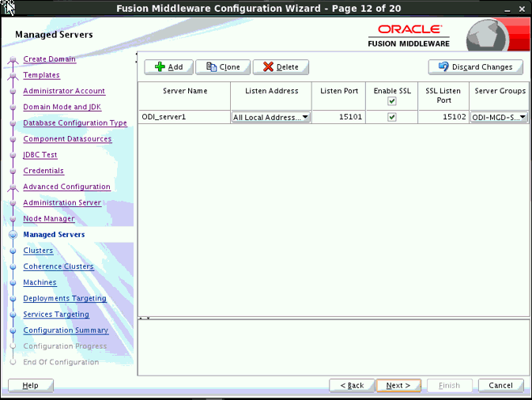This screenshot has width=532, height=400.
Task: Open JDBC Test step
Action: 40,155
